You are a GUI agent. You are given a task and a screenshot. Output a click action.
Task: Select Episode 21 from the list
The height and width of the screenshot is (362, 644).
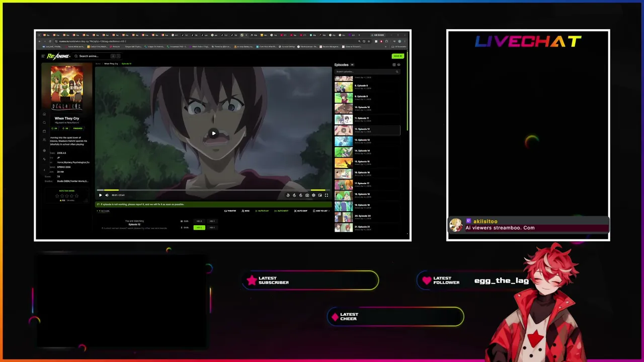[367, 228]
